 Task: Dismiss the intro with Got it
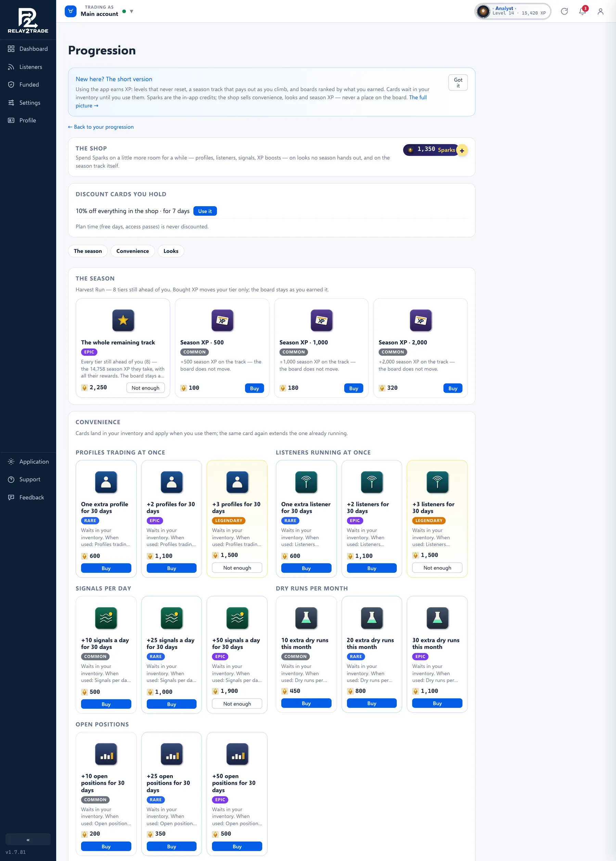point(458,83)
